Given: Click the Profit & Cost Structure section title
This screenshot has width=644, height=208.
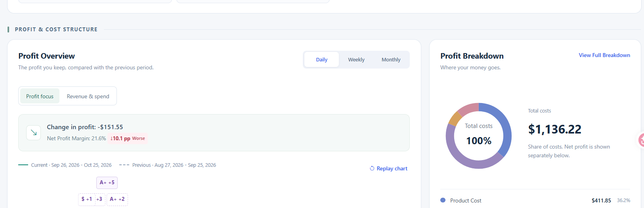Looking at the screenshot, I should click(x=56, y=29).
